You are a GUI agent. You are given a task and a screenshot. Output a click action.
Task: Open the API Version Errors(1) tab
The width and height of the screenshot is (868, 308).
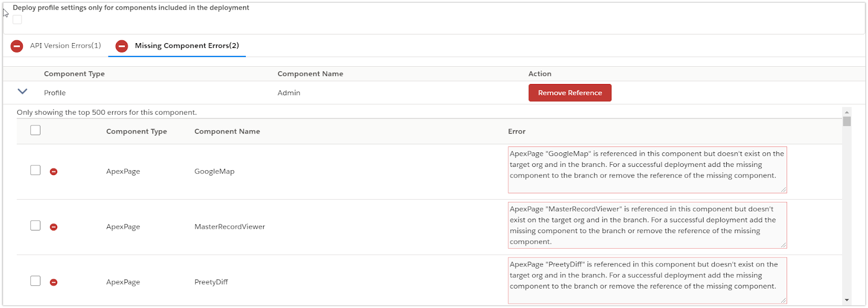pos(65,46)
